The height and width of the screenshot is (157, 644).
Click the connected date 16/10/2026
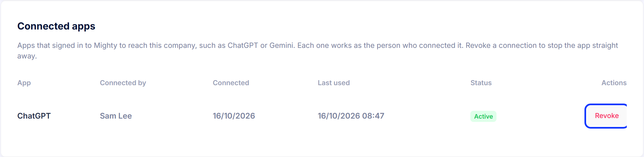coord(234,116)
